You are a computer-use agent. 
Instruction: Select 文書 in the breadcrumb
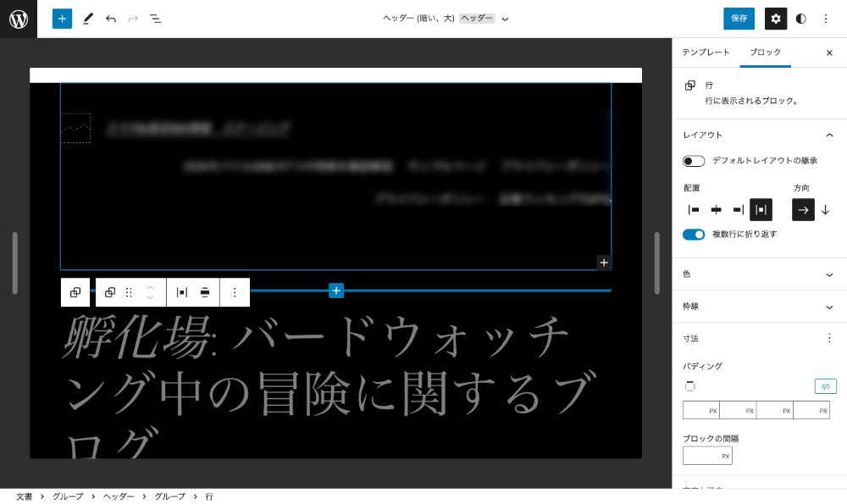(24, 496)
